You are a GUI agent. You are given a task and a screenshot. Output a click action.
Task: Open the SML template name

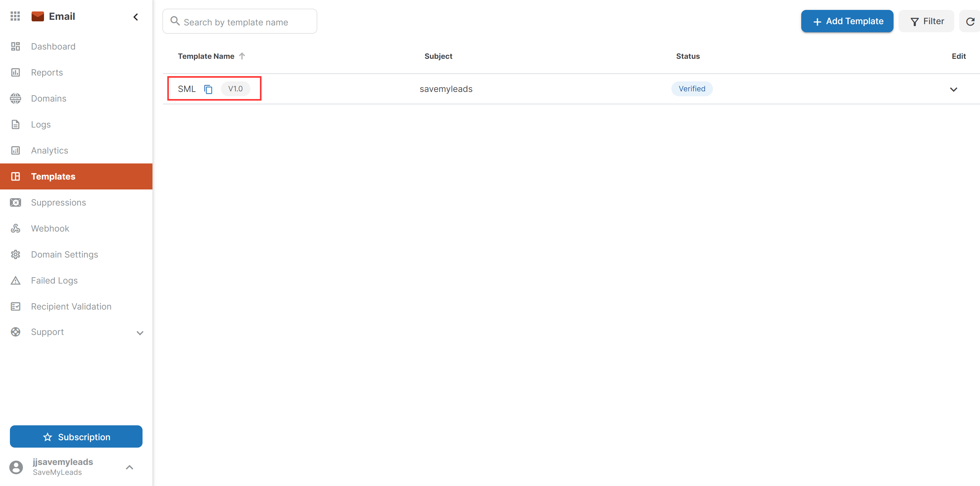[187, 89]
